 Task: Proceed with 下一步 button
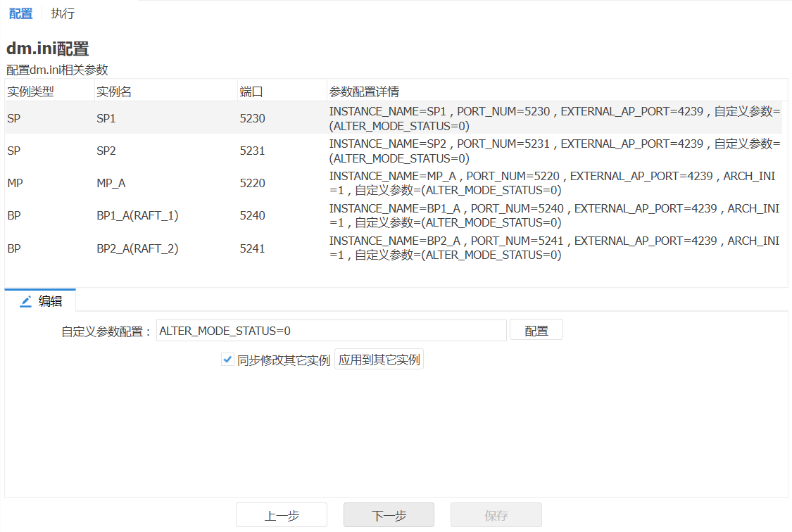(389, 515)
